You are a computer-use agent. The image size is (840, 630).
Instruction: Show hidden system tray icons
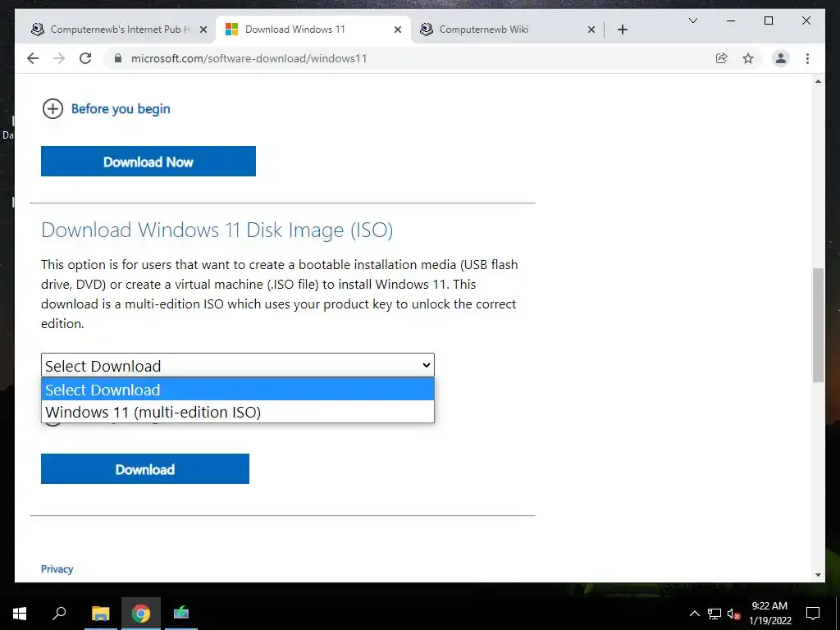pos(694,614)
